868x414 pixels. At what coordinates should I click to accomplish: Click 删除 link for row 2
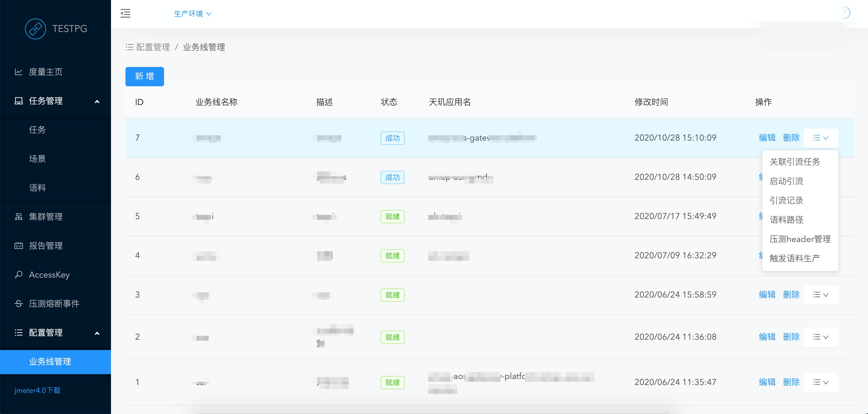[791, 337]
